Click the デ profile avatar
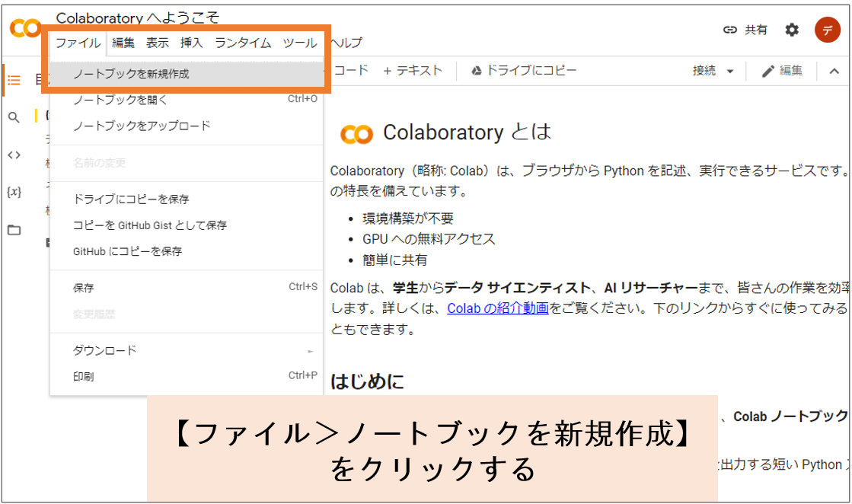The image size is (852, 504). click(828, 30)
